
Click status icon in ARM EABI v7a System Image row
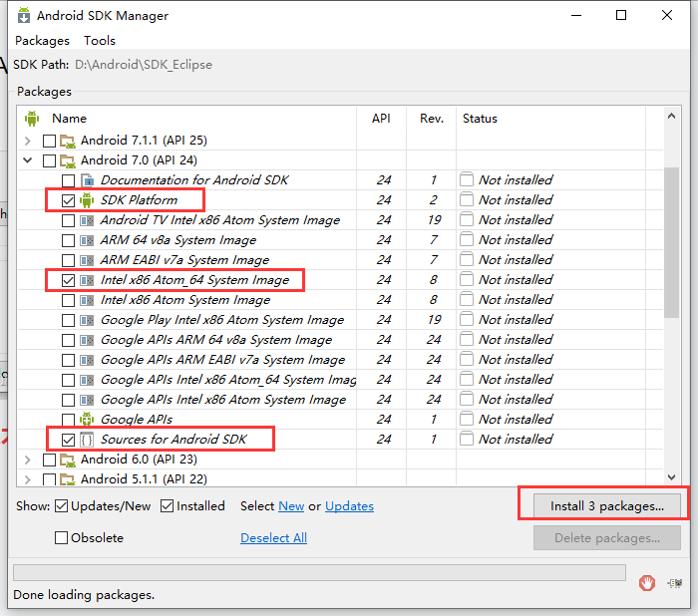(x=467, y=259)
